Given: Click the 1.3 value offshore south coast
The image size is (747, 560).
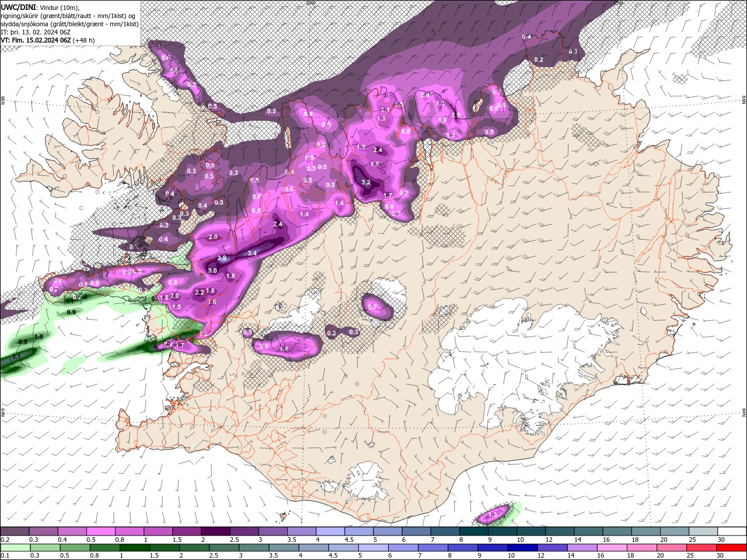Looking at the screenshot, I should pyautogui.click(x=492, y=514).
